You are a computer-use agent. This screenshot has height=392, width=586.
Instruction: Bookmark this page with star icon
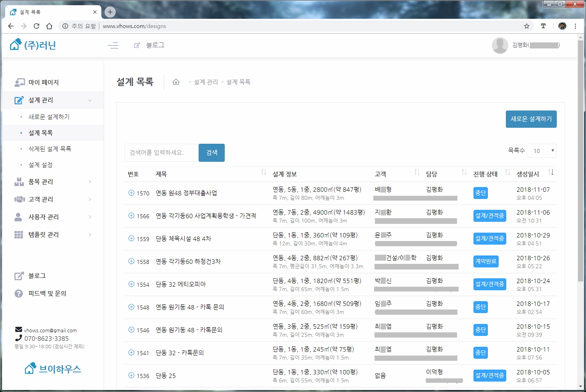click(526, 26)
